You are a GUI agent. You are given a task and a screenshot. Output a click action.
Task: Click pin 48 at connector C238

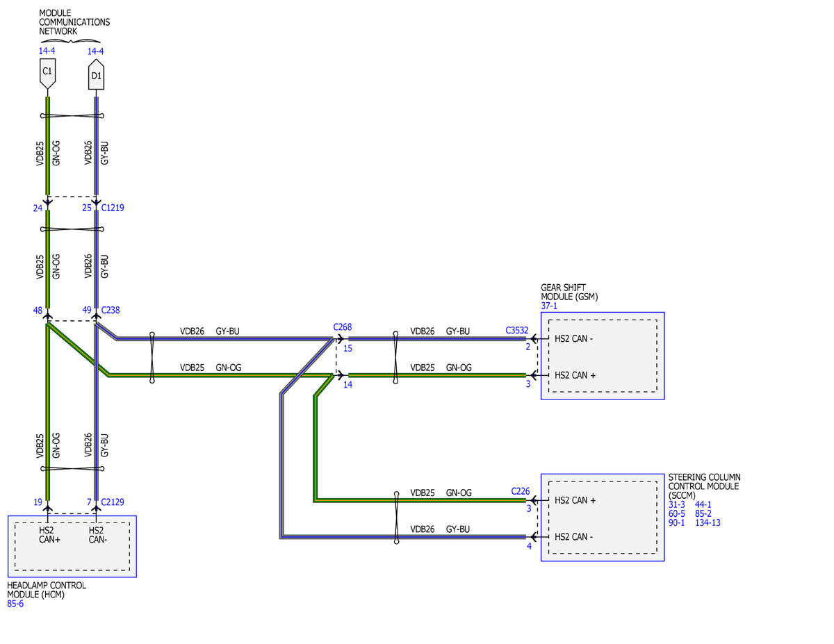click(38, 311)
